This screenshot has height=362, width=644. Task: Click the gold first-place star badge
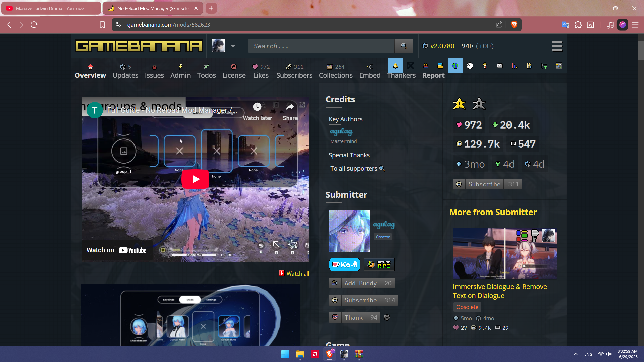460,104
